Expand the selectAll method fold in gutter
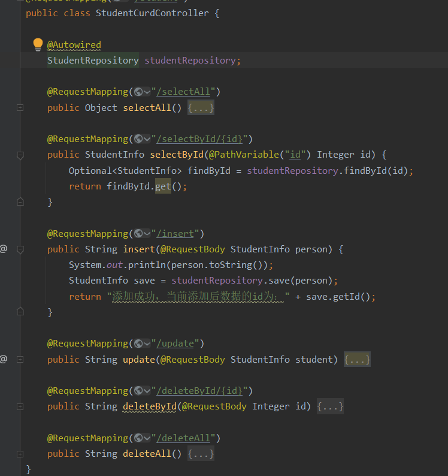Viewport: 448px width, 476px height. click(20, 107)
